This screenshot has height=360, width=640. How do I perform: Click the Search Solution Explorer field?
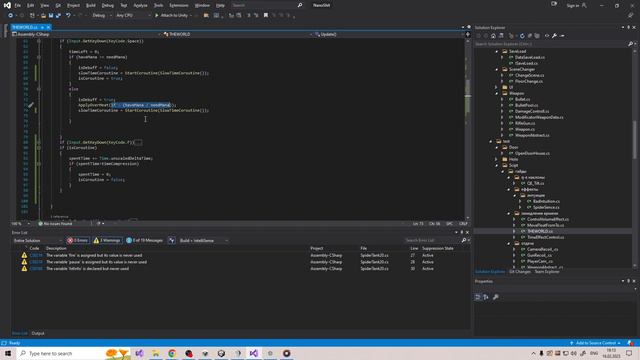[551, 44]
